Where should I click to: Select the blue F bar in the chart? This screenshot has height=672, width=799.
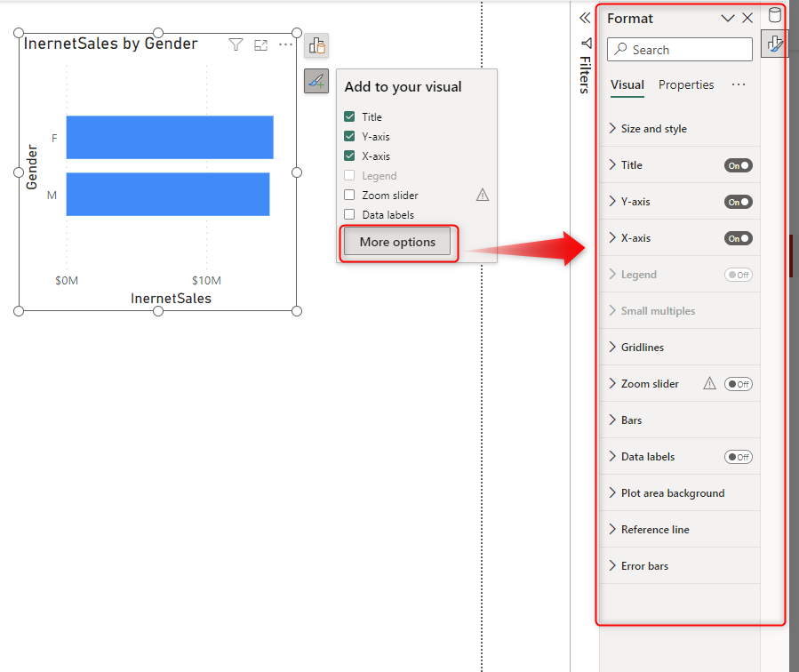pyautogui.click(x=169, y=137)
